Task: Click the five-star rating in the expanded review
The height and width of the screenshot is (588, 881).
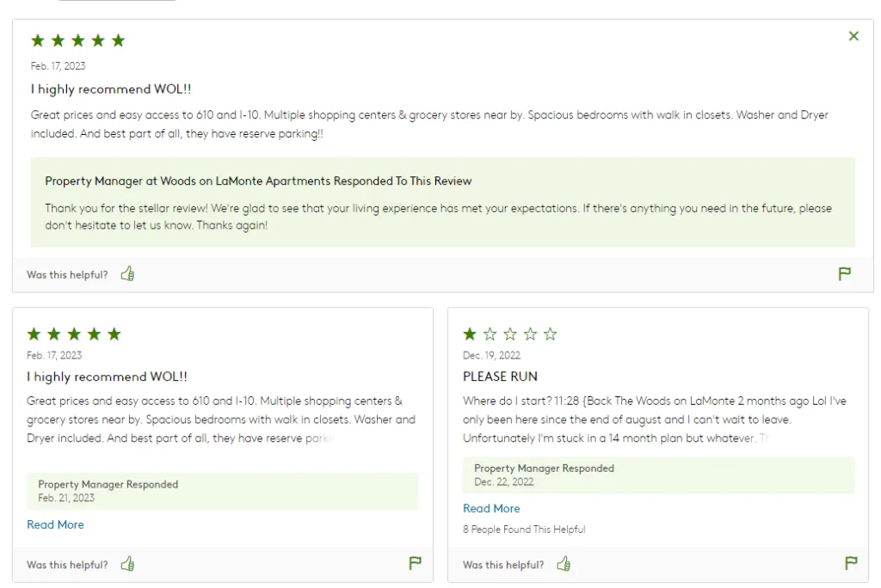Action: click(x=78, y=40)
